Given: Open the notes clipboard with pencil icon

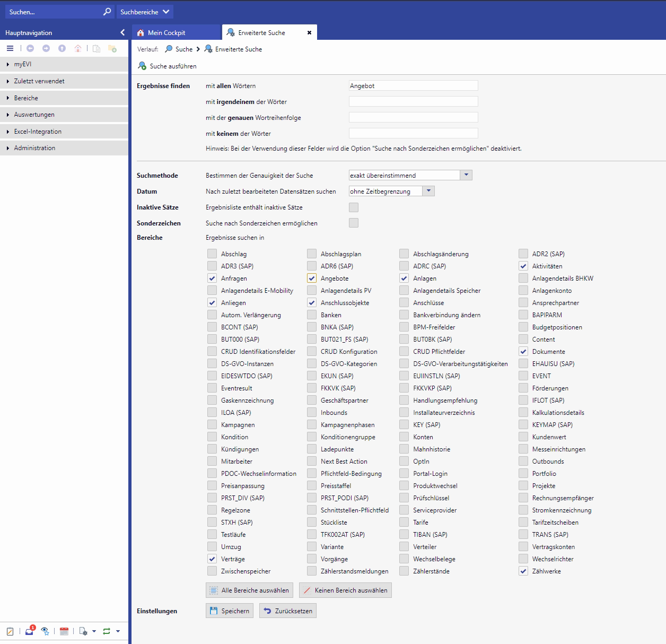Looking at the screenshot, I should 10,631.
